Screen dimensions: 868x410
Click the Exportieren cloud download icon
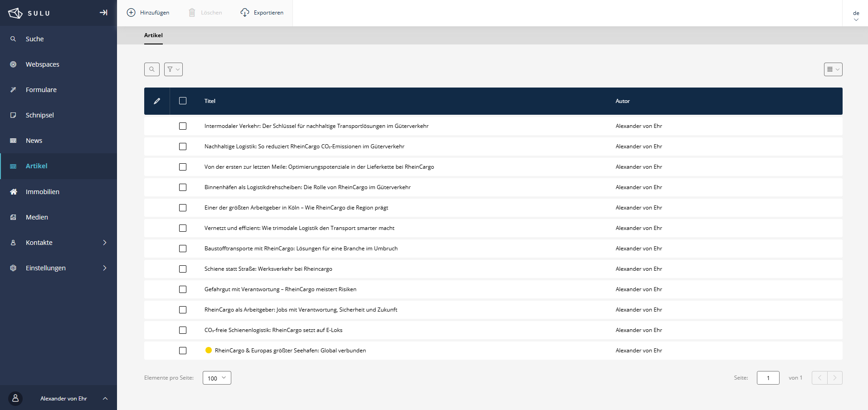pyautogui.click(x=245, y=13)
